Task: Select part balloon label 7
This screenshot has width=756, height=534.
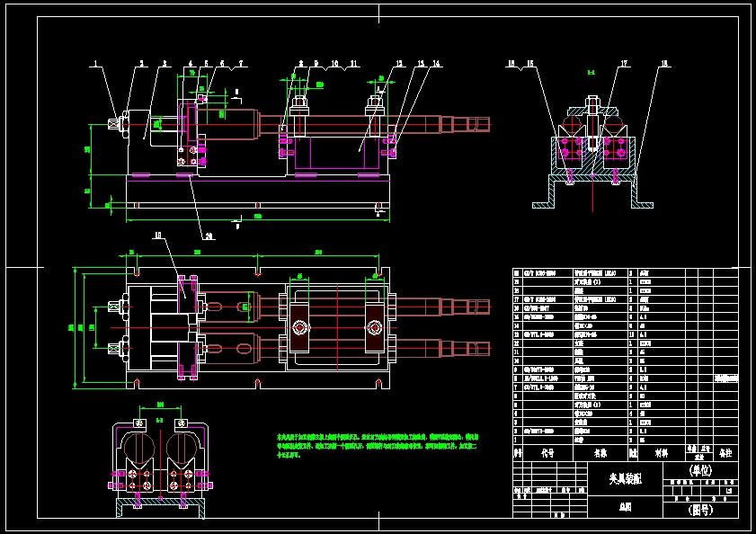Action: [x=241, y=63]
